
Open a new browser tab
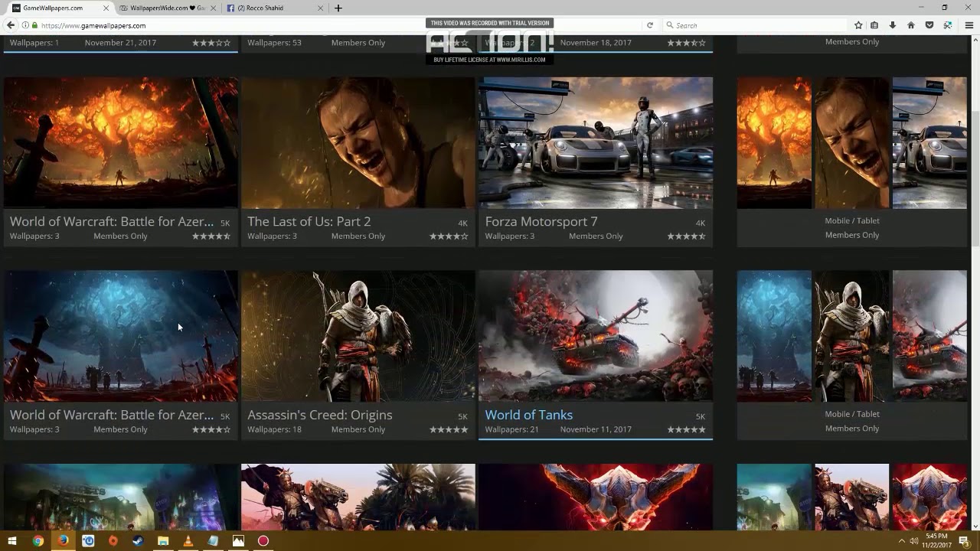(x=338, y=8)
